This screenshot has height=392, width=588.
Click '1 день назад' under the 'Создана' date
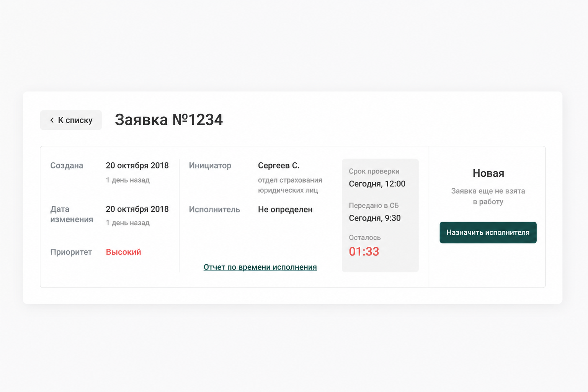pos(128,180)
